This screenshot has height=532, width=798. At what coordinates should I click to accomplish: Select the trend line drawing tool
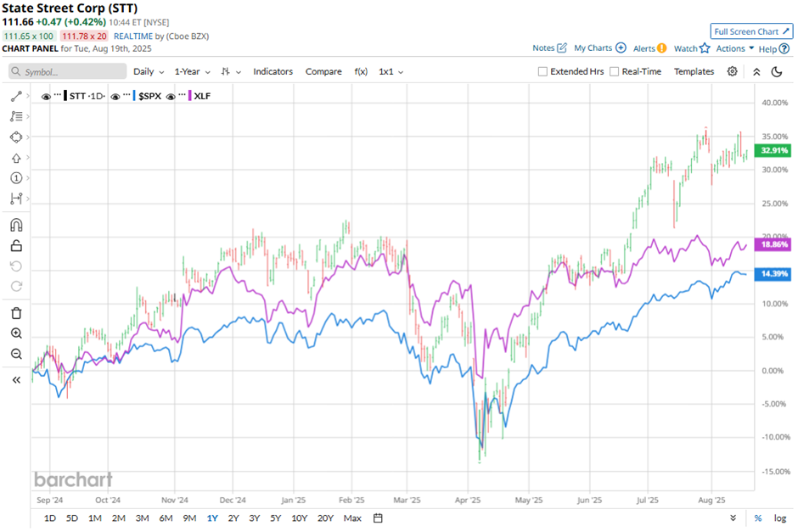(x=16, y=96)
